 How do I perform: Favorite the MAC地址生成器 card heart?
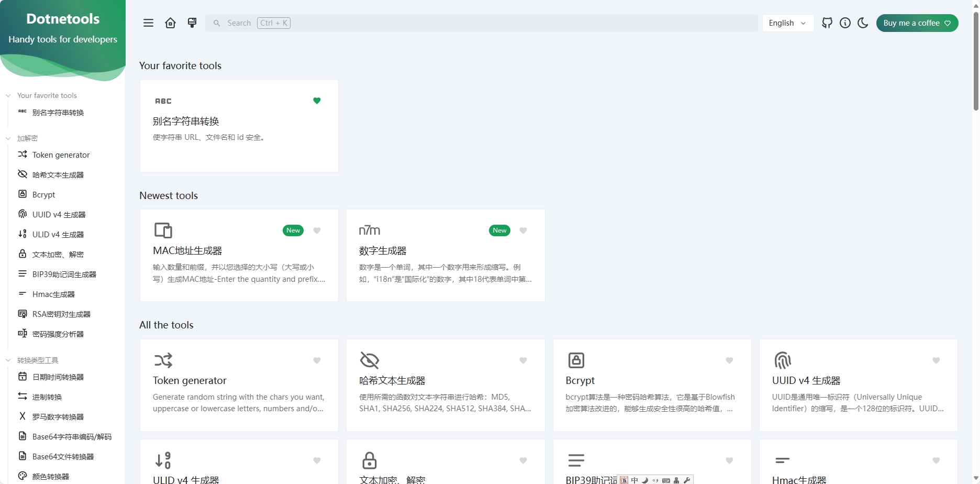coord(317,230)
